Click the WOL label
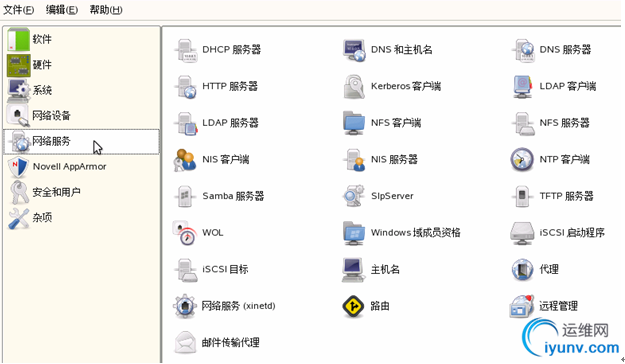The width and height of the screenshot is (625, 364). (x=213, y=233)
